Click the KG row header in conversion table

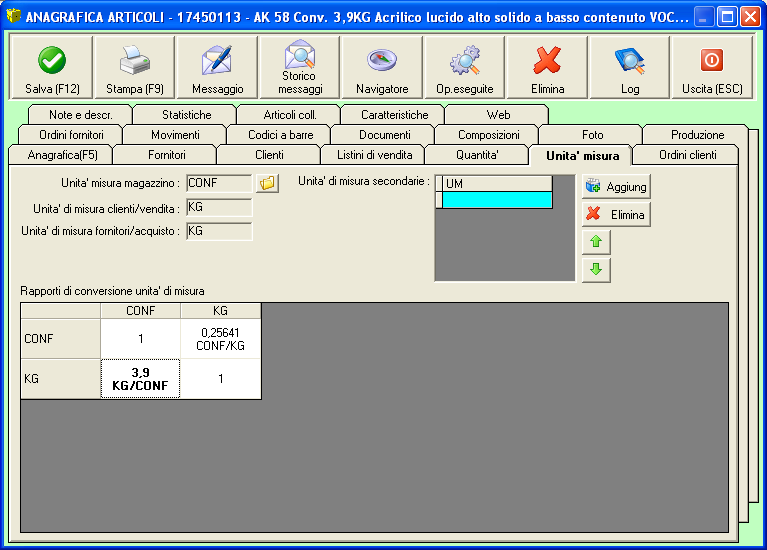click(x=61, y=379)
